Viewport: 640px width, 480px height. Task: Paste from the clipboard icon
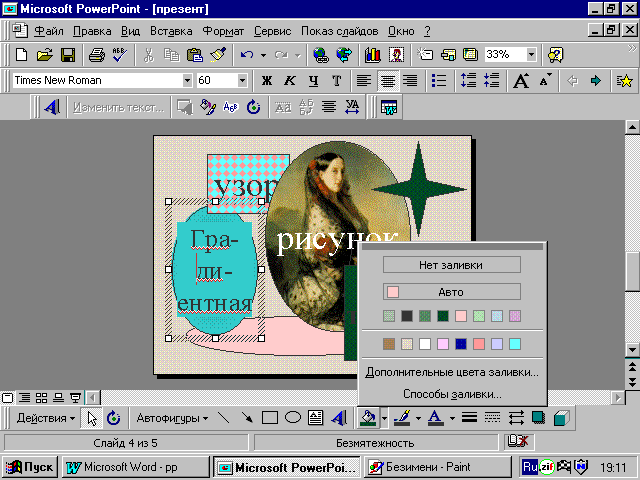(195, 54)
